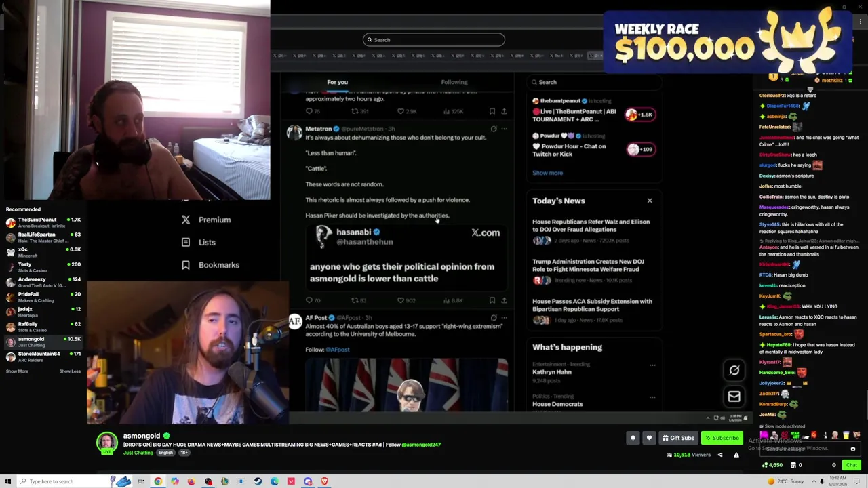This screenshot has height=488, width=868.
Task: Click the Gift Subs button
Action: coord(677,438)
